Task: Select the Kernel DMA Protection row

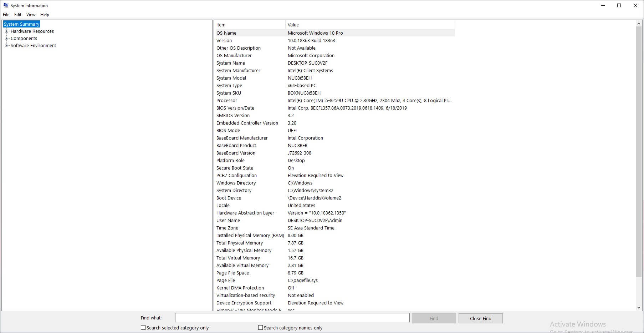Action: [334, 288]
